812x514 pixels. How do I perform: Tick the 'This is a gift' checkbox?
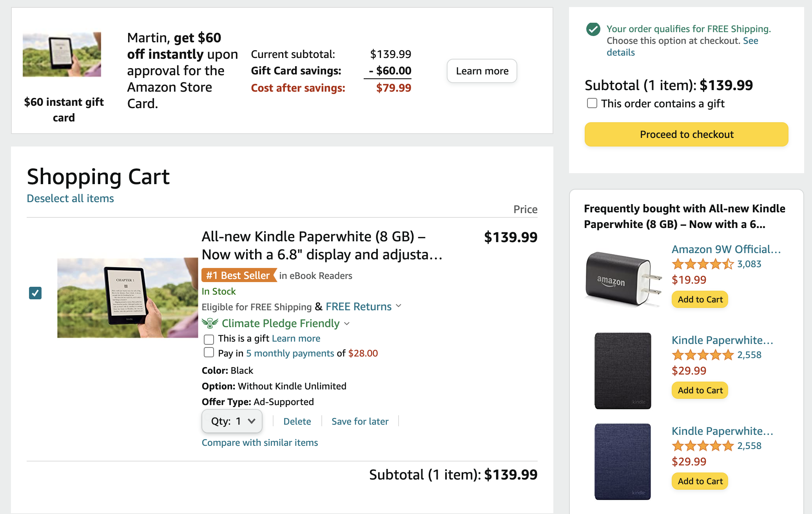(209, 339)
